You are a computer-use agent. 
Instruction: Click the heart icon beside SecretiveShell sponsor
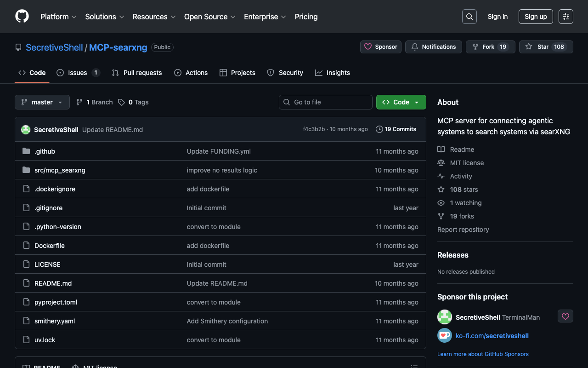coord(565,316)
